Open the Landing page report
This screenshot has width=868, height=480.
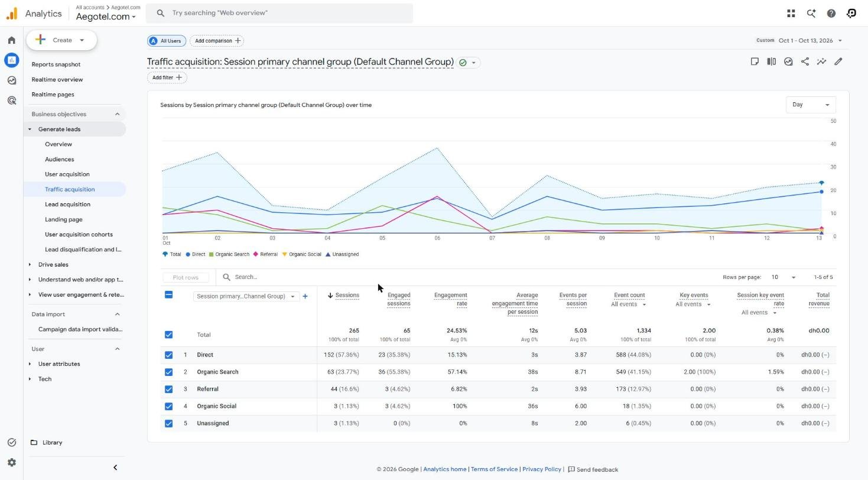[63, 219]
